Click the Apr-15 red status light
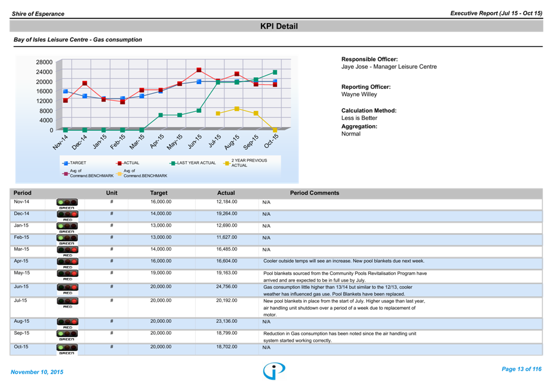This screenshot has height=392, width=554. (x=67, y=263)
